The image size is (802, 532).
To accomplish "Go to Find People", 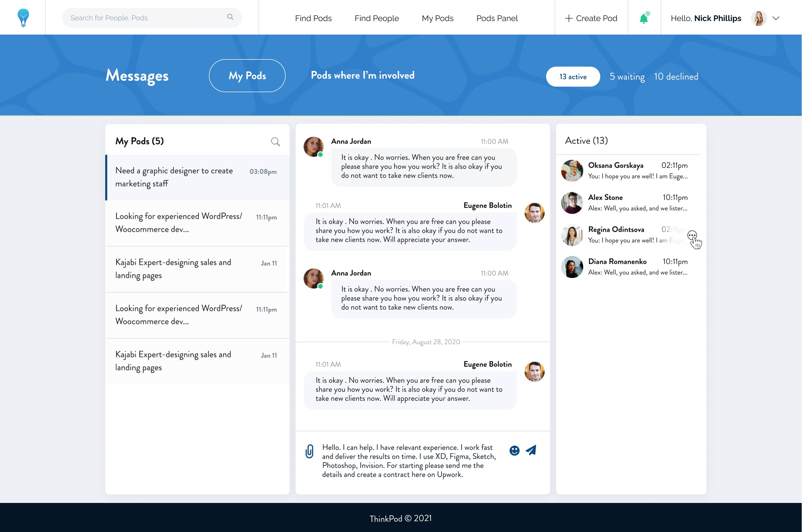I will tap(376, 18).
